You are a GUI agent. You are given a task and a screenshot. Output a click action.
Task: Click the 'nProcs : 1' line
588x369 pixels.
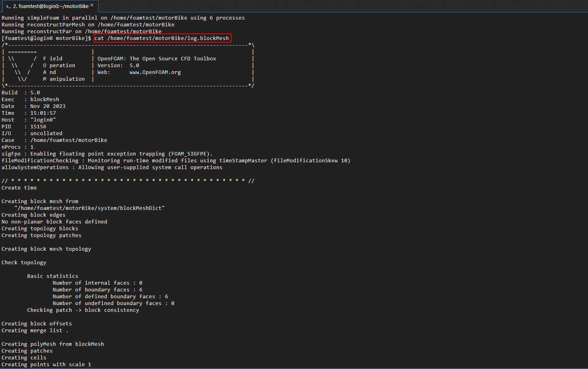point(18,147)
